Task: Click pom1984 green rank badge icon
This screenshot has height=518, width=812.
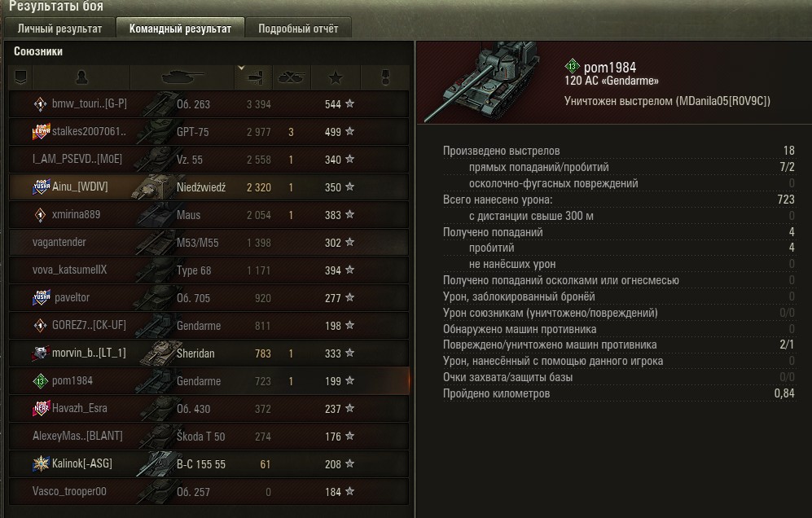Action: 572,66
